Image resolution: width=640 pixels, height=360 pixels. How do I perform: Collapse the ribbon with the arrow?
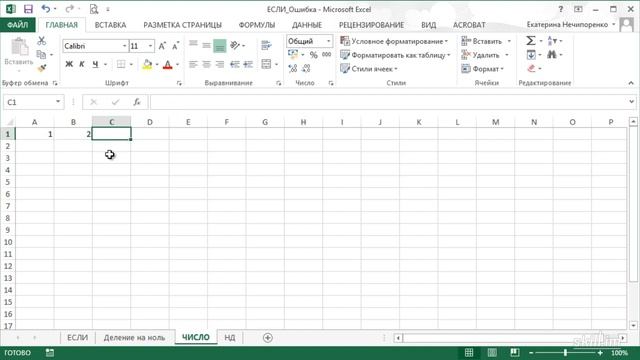click(x=631, y=83)
